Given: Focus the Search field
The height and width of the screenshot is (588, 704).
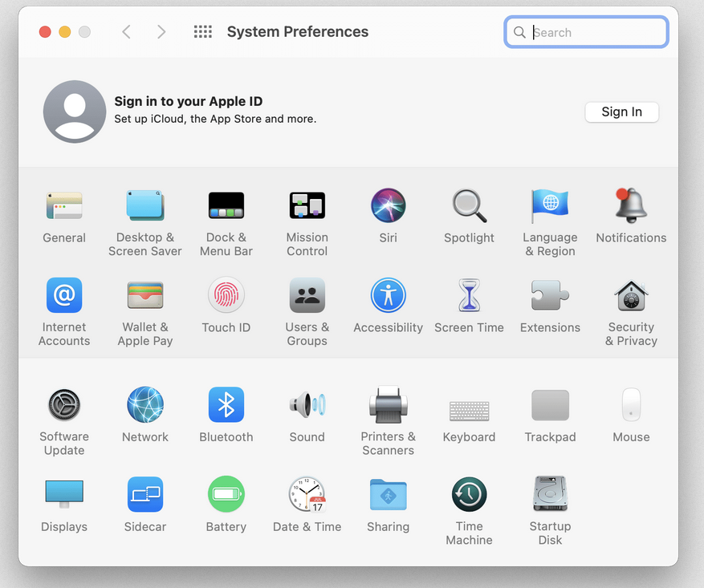Looking at the screenshot, I should [586, 32].
